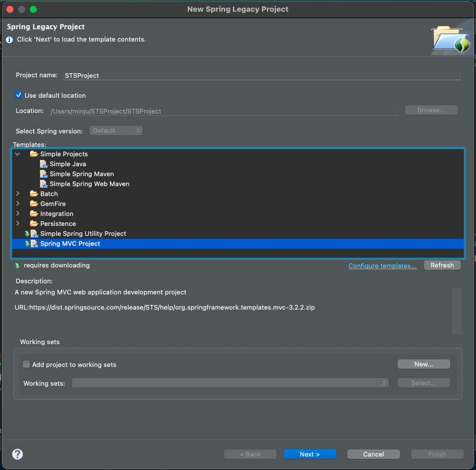Open help via question mark icon

coord(18,454)
